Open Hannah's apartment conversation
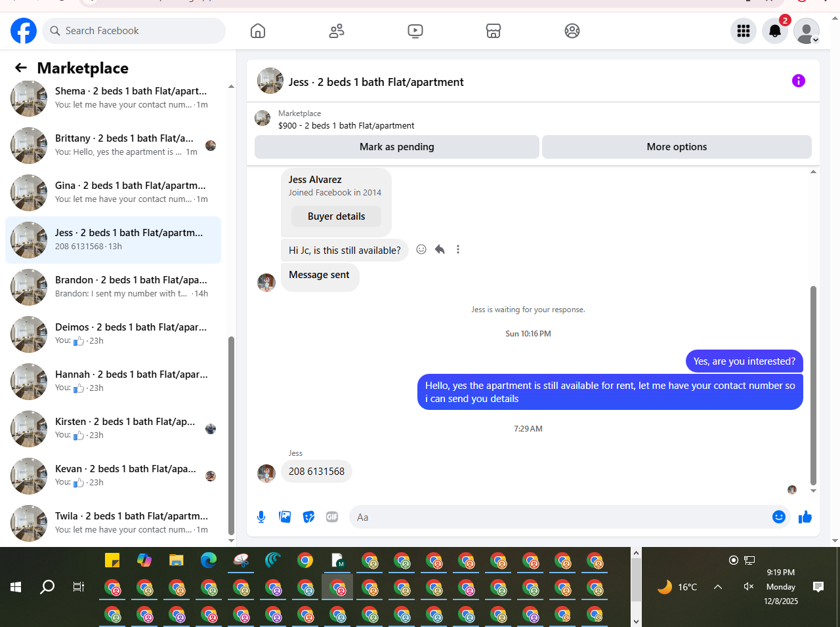 coord(113,382)
